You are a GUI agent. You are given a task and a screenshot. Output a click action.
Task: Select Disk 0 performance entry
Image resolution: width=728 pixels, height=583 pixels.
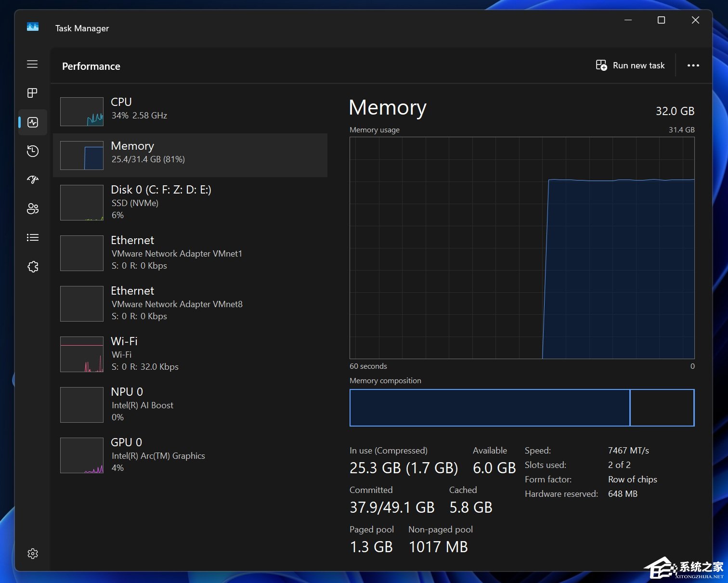pyautogui.click(x=190, y=203)
